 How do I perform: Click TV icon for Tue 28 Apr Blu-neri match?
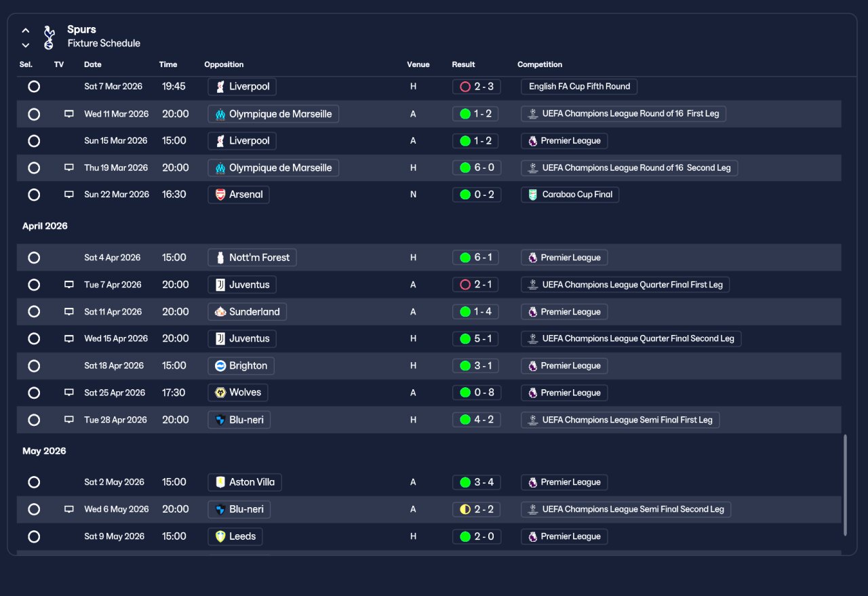(x=68, y=420)
